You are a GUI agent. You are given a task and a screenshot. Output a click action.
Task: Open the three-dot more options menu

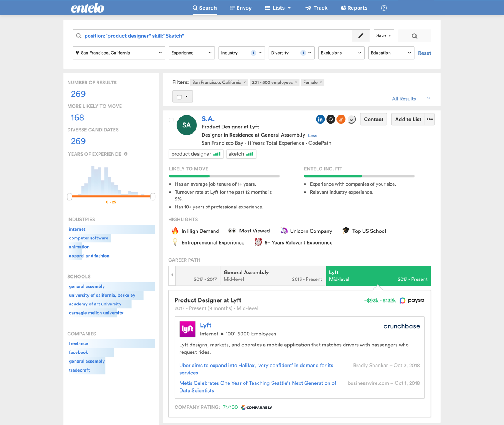pos(429,120)
